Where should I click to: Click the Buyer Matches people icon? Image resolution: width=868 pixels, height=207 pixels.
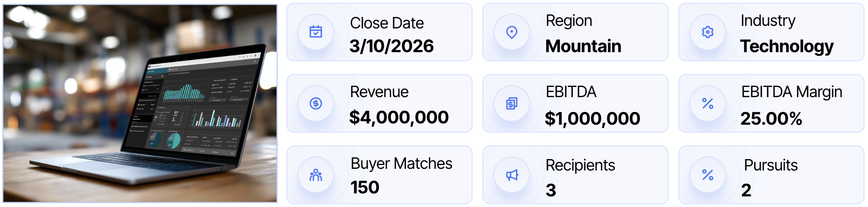(x=316, y=175)
